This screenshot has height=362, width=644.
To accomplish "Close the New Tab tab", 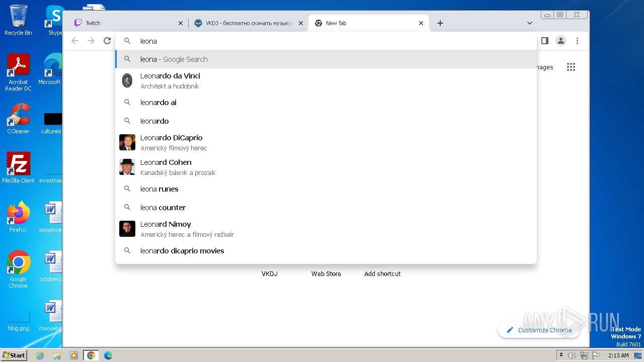I will pyautogui.click(x=421, y=23).
